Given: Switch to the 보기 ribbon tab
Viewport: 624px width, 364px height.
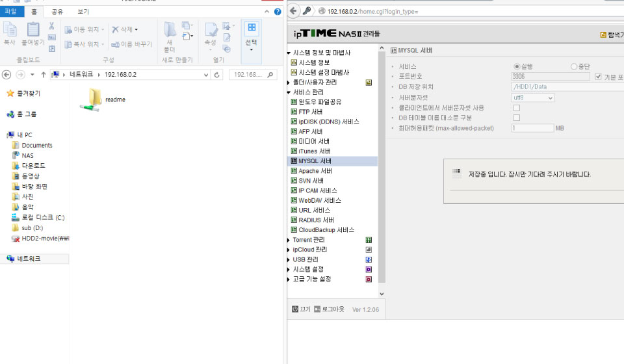Looking at the screenshot, I should (x=83, y=12).
